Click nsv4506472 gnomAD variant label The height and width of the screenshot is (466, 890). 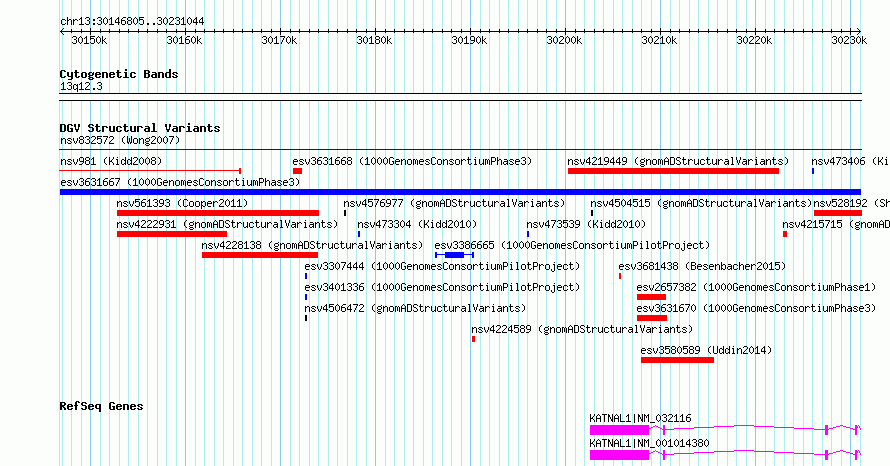[415, 308]
